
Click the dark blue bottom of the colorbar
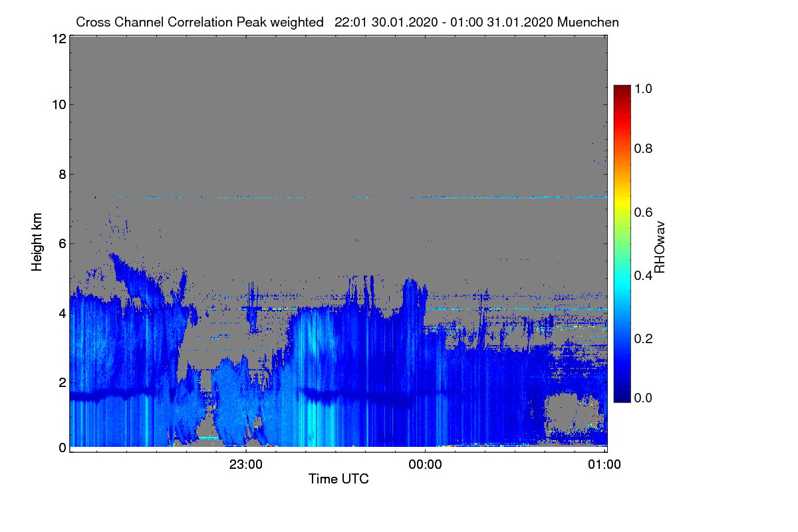point(621,395)
